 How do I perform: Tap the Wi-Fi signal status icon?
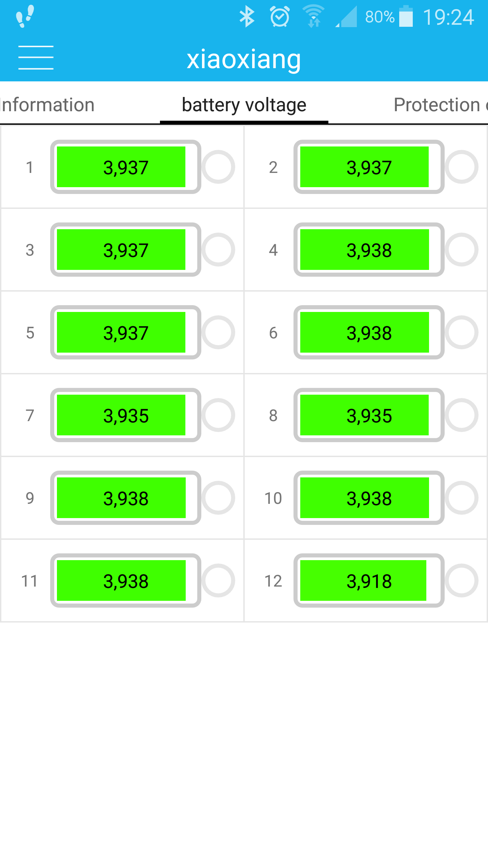[x=313, y=17]
